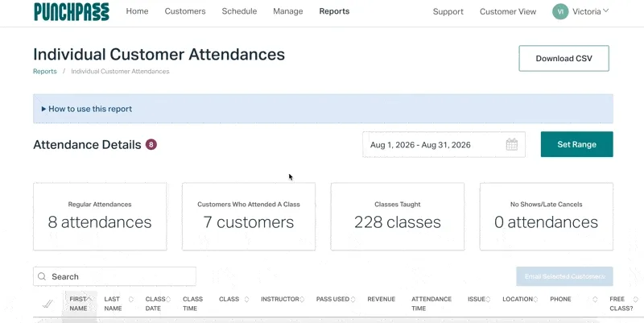This screenshot has width=644, height=323.
Task: Click the Download CSV button
Action: (x=564, y=58)
